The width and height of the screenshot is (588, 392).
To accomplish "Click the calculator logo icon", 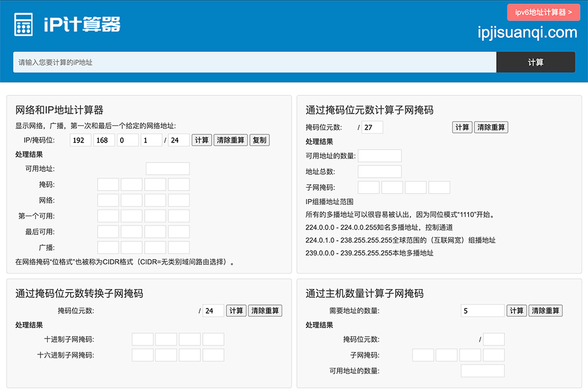I will click(24, 24).
